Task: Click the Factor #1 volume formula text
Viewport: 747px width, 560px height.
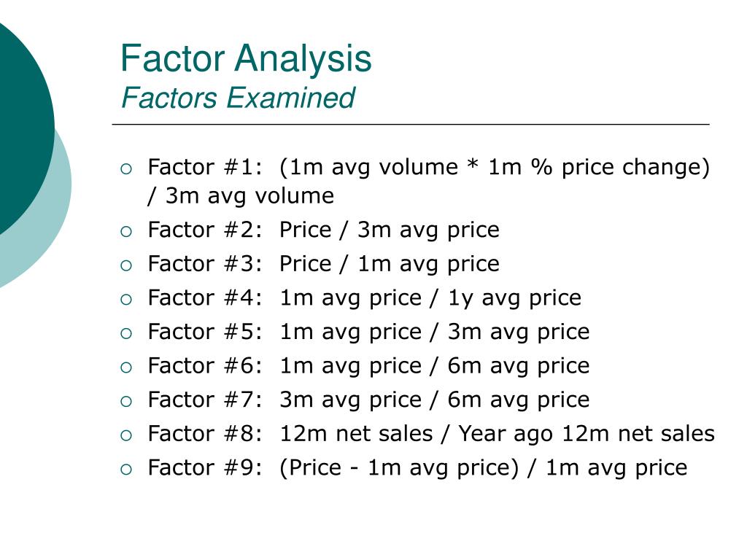Action: click(429, 182)
